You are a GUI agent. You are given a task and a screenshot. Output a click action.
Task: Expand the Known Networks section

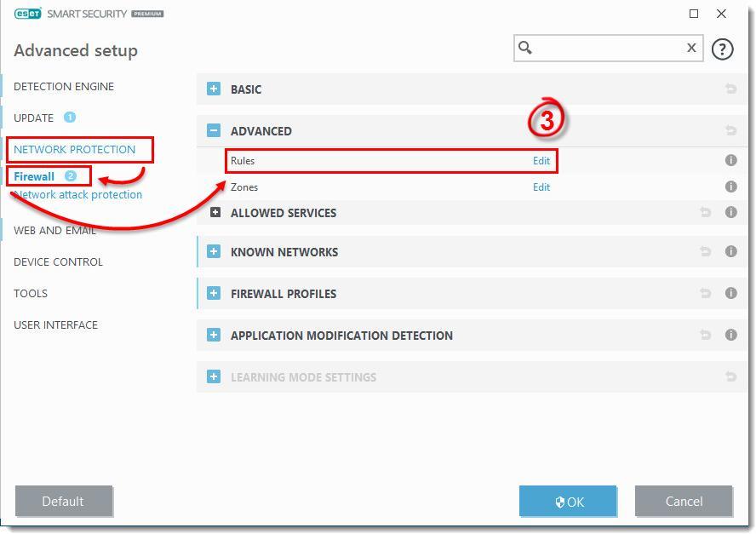(214, 251)
